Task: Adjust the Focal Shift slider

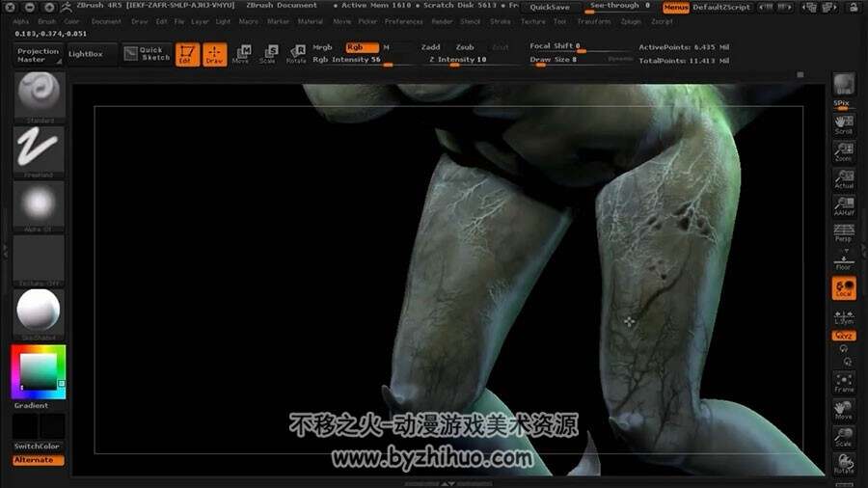Action: coord(579,47)
